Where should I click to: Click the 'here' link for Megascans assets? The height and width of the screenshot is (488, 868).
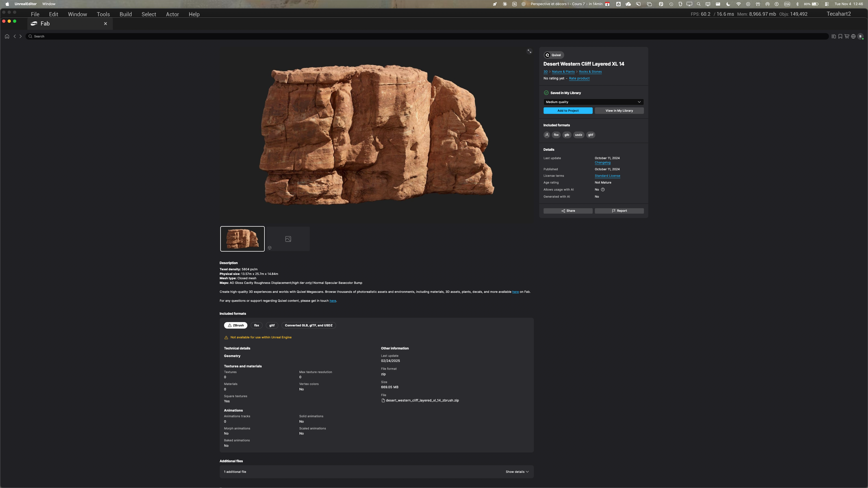pos(515,292)
